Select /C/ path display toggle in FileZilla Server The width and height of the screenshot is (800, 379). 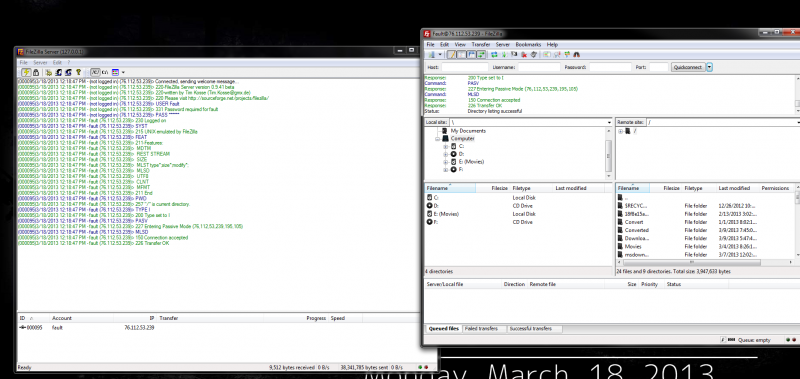tap(95, 72)
